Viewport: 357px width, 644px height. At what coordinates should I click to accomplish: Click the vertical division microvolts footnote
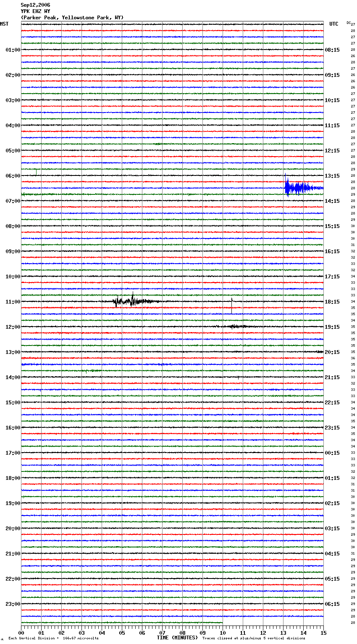(53, 639)
